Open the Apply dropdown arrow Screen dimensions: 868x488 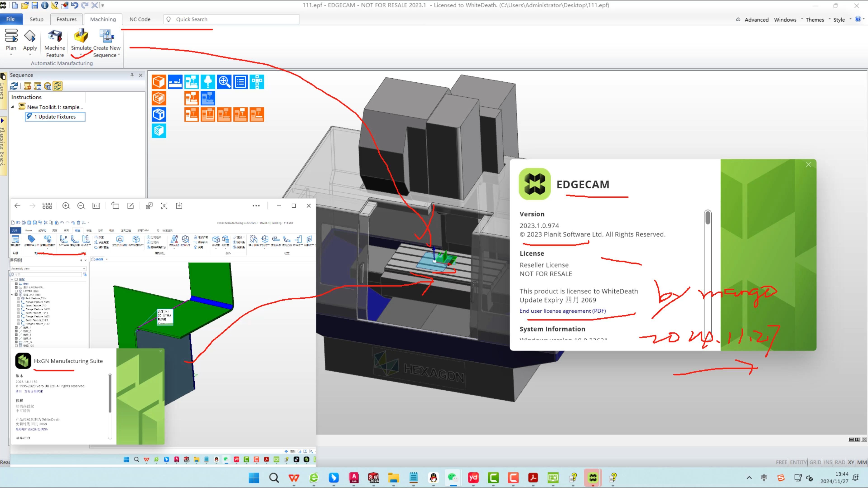(30, 55)
